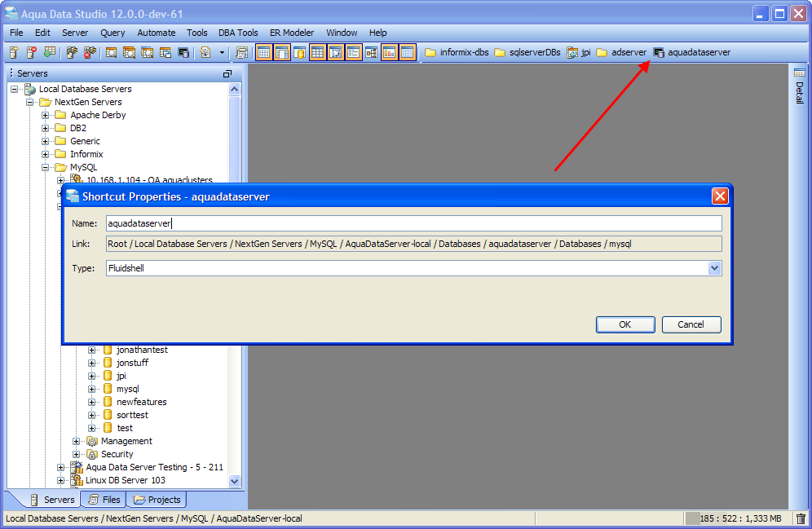Select the jonstuff database in the tree
The image size is (812, 529).
(x=133, y=363)
